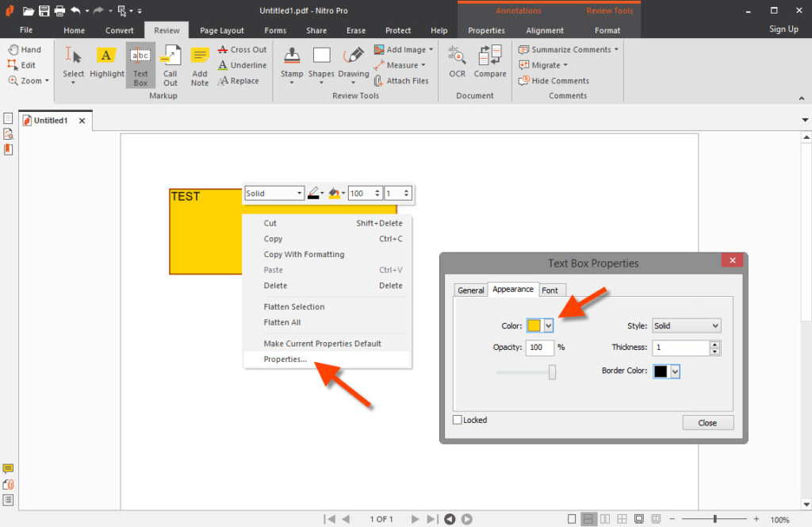This screenshot has width=812, height=527.
Task: Select the Highlight tool
Action: point(106,63)
